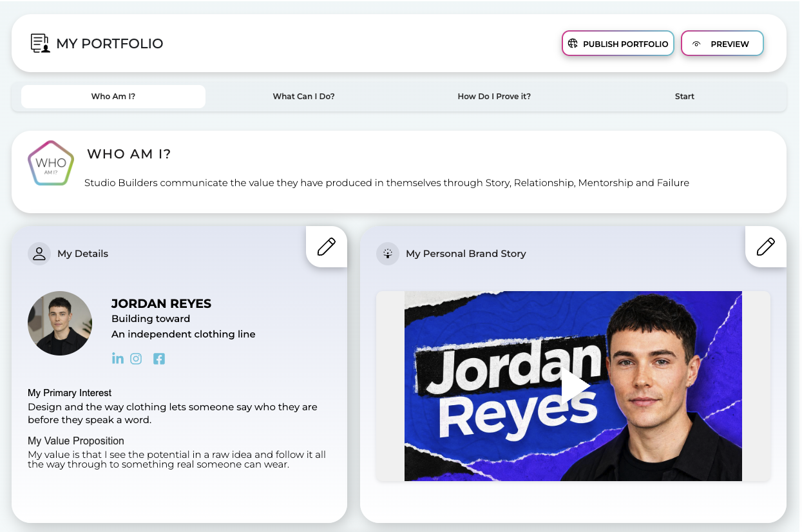Edit My Details with pencil icon

point(327,247)
